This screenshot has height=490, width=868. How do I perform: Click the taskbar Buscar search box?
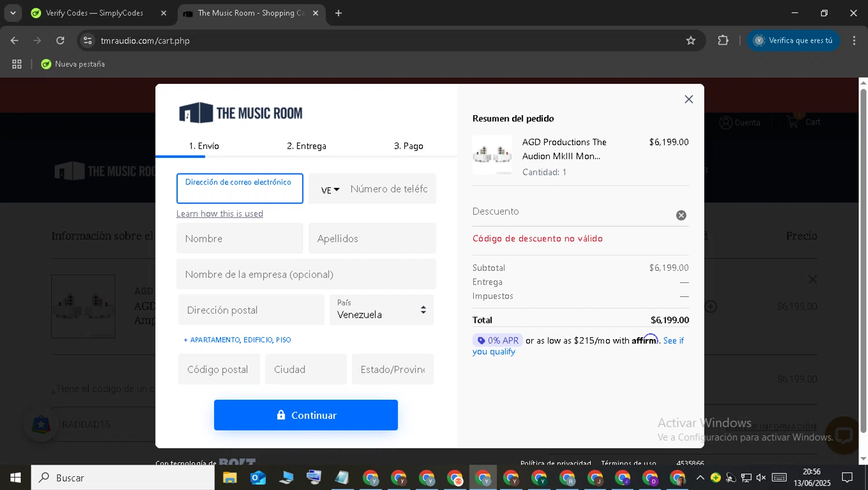[x=123, y=478]
